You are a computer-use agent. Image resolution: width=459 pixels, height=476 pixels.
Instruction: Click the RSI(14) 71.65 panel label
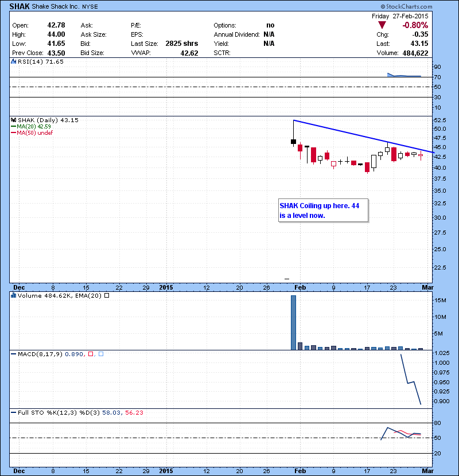point(41,61)
